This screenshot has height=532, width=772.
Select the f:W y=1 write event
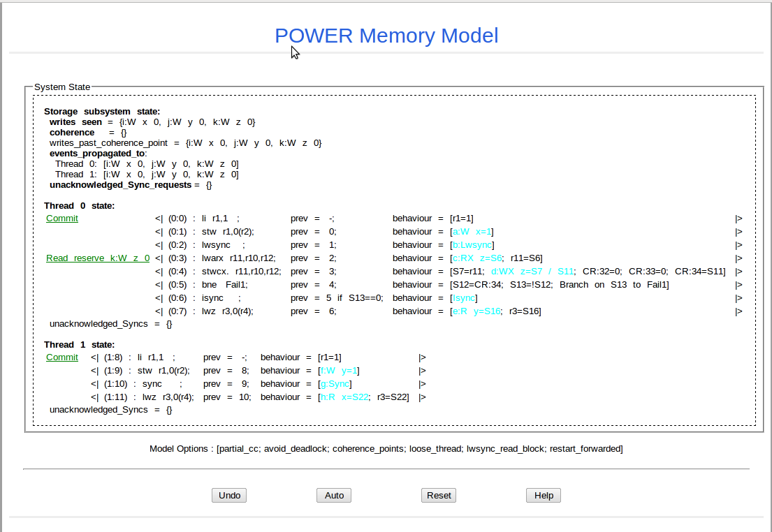coord(339,371)
